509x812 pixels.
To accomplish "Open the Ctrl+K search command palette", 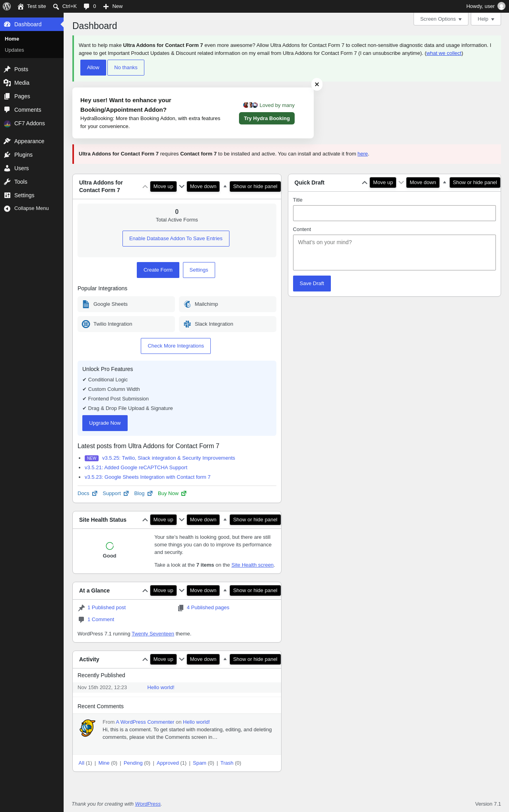I will pyautogui.click(x=65, y=6).
